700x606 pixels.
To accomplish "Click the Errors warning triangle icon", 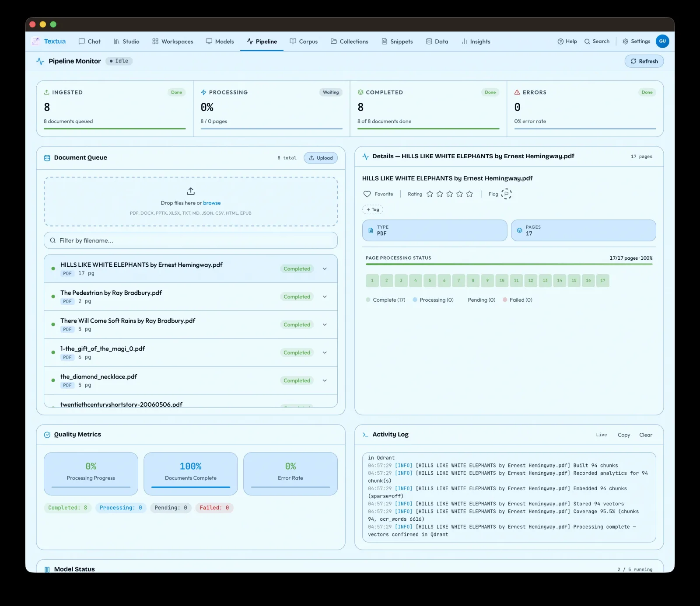I will click(517, 92).
